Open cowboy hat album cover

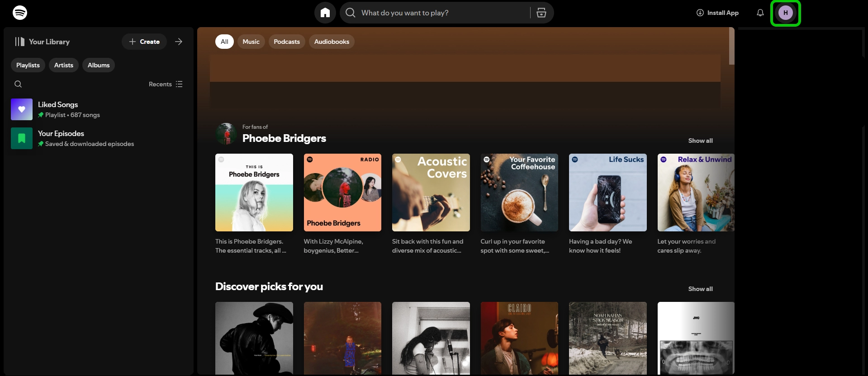(254, 338)
